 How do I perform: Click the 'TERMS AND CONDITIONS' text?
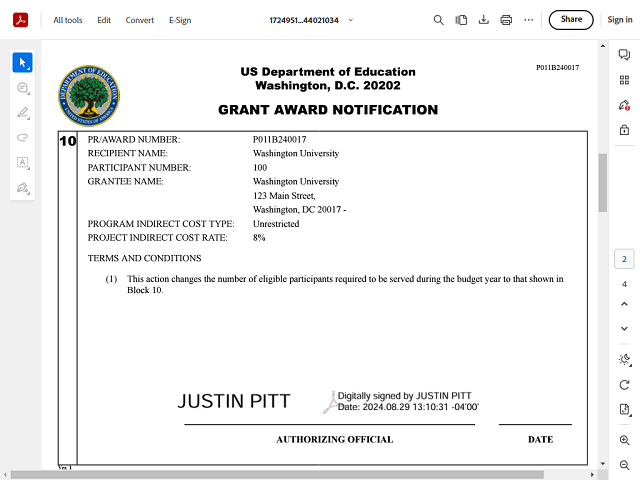point(144,258)
